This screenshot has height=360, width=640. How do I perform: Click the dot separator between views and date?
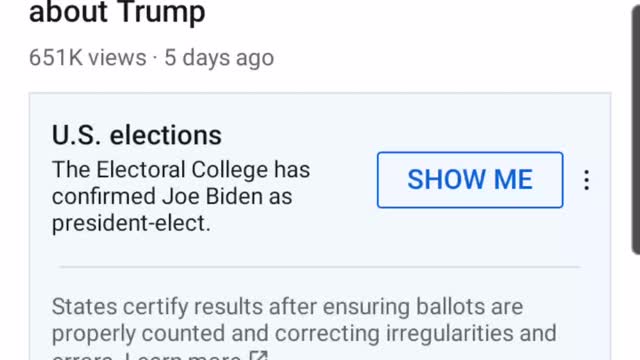pyautogui.click(x=155, y=58)
